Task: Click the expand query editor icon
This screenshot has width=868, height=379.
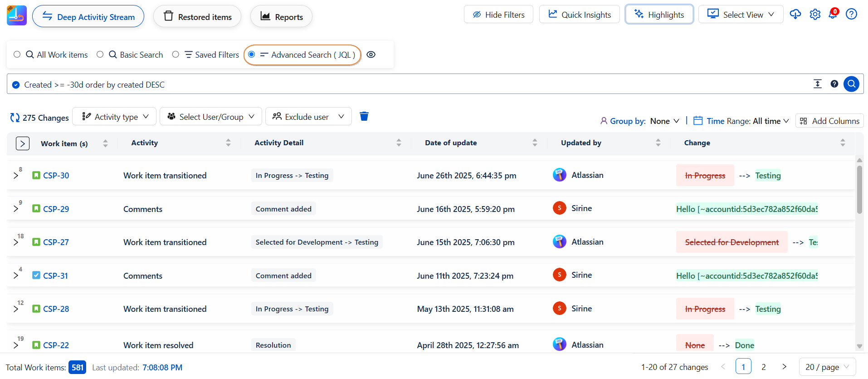Action: (817, 84)
